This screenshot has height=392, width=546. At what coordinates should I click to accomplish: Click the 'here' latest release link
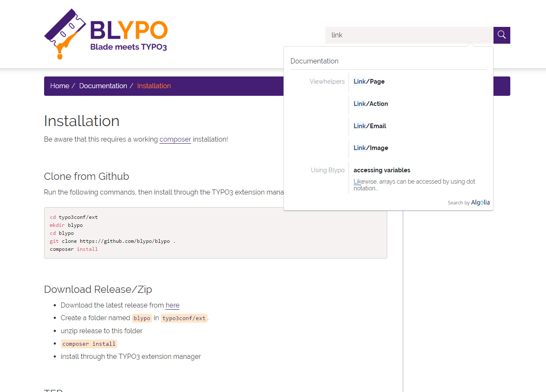pyautogui.click(x=172, y=305)
